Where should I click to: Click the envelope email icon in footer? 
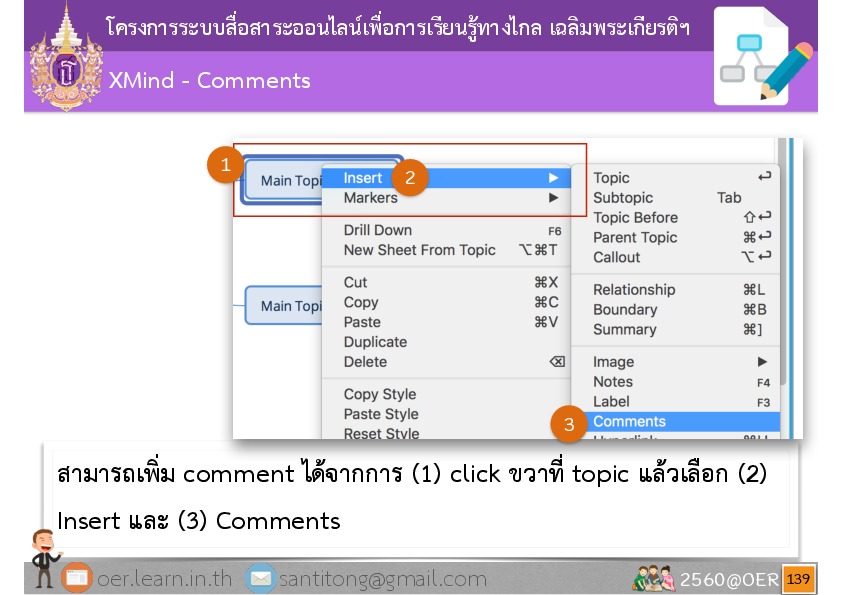[260, 579]
